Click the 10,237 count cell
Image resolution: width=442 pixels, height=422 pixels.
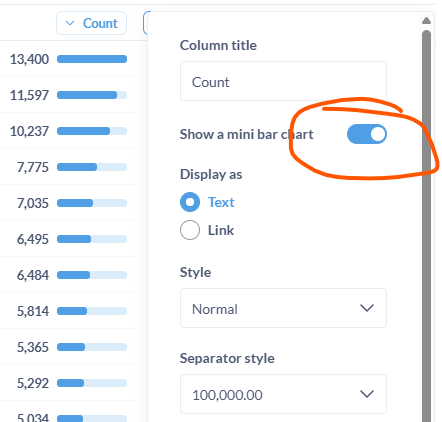(x=29, y=131)
